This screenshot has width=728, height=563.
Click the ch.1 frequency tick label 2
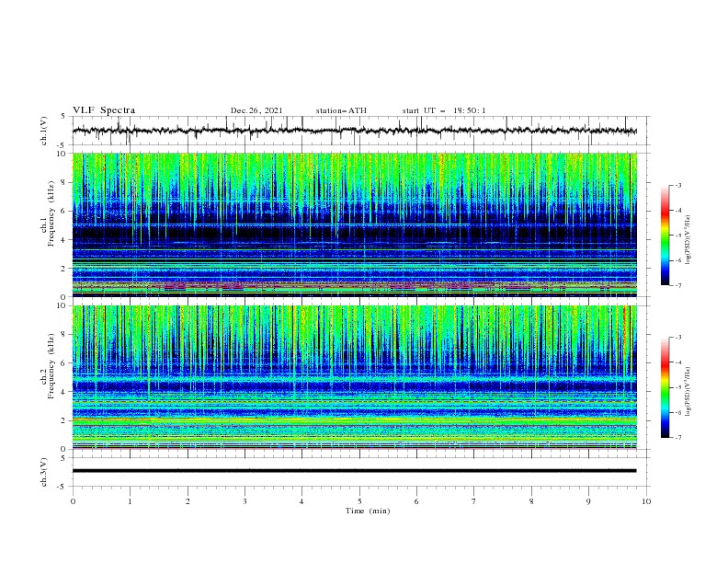(x=65, y=269)
